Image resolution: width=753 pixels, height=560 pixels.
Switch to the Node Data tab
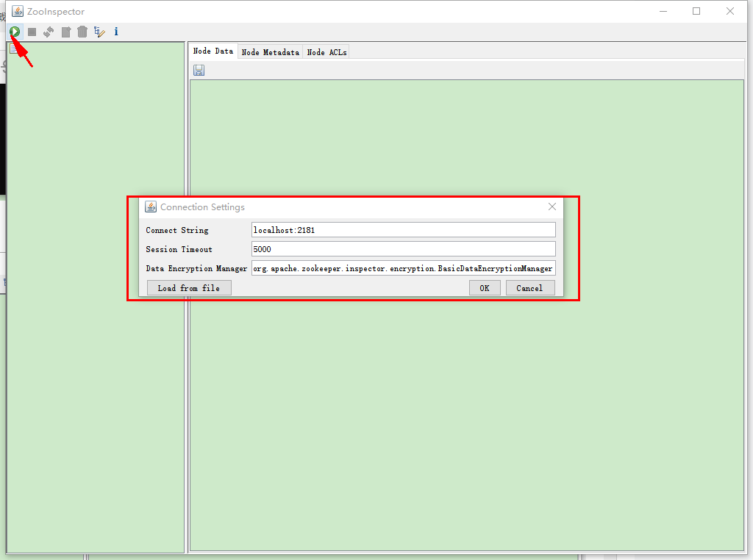point(213,51)
